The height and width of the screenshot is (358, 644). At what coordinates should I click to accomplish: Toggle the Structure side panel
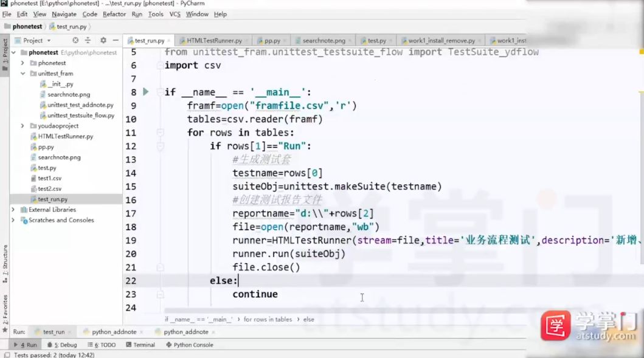click(x=5, y=260)
